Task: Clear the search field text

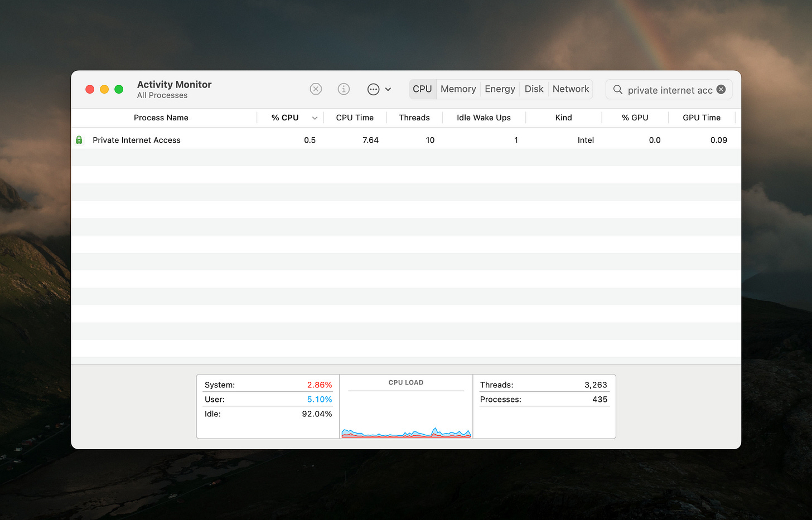Action: click(x=721, y=89)
